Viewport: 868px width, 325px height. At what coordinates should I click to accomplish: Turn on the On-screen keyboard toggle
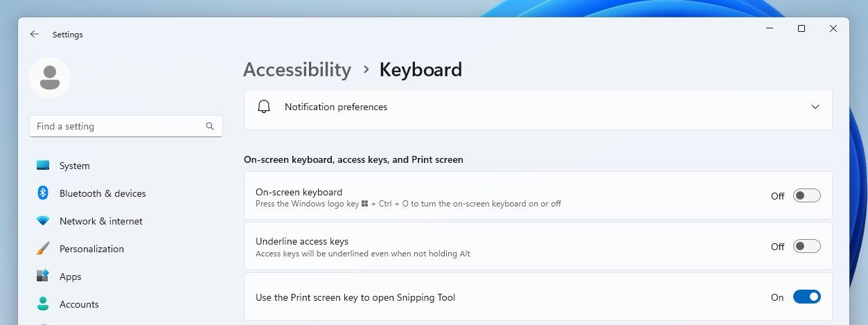(806, 195)
